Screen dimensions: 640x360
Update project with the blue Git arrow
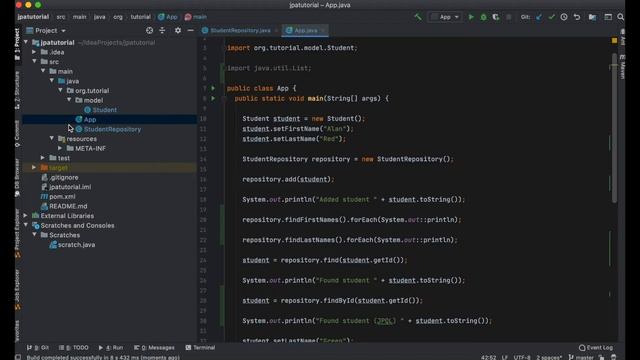pyautogui.click(x=539, y=17)
